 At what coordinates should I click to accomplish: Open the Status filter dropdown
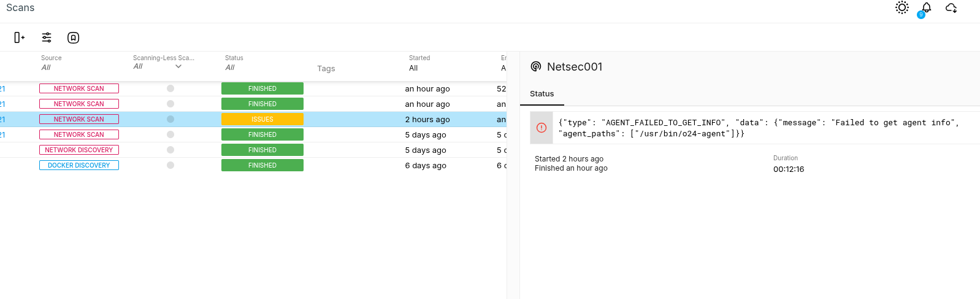230,68
